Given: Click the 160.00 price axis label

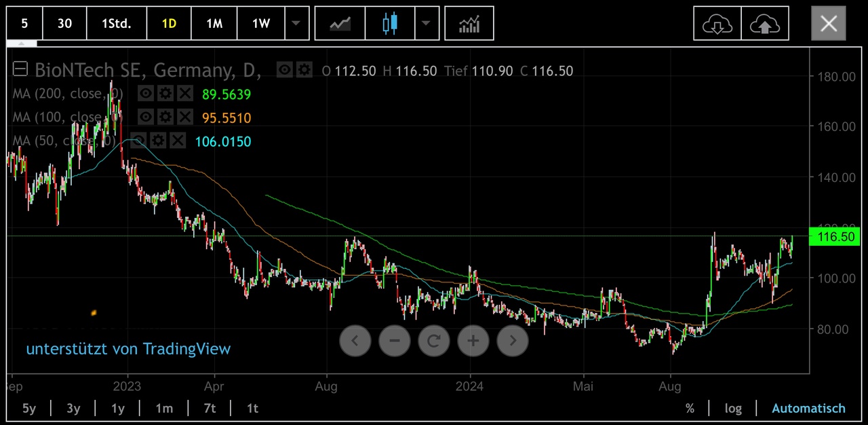Looking at the screenshot, I should 837,126.
